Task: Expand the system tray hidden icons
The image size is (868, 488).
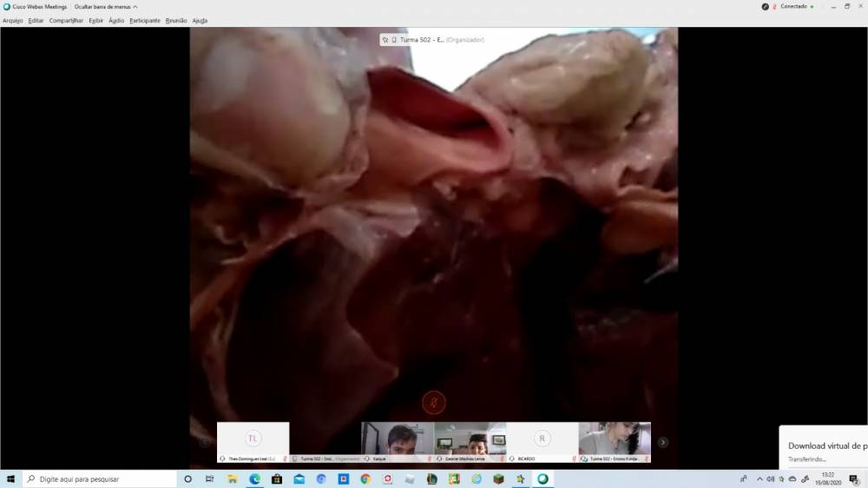Action: pos(759,478)
